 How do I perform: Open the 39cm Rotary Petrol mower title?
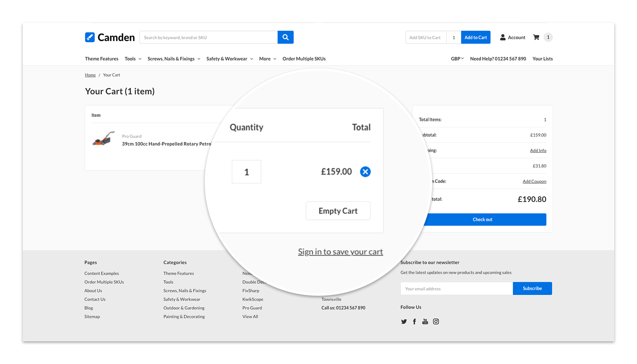167,144
